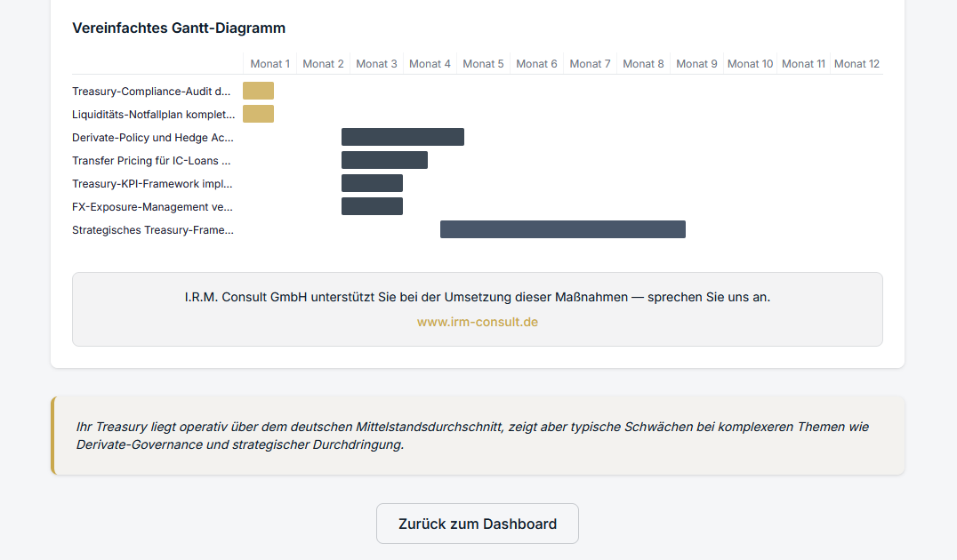Image resolution: width=957 pixels, height=560 pixels.
Task: Expand the truncated Derivate-Policy task label
Action: click(x=151, y=137)
